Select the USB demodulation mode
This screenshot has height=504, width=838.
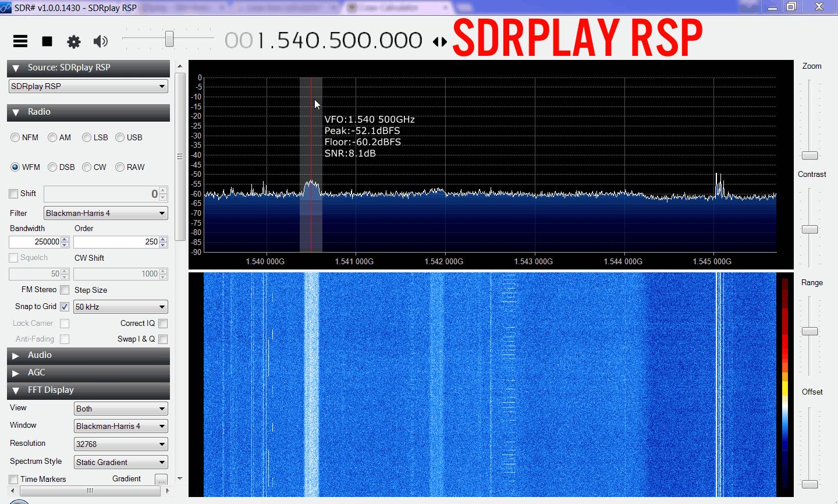coord(120,138)
